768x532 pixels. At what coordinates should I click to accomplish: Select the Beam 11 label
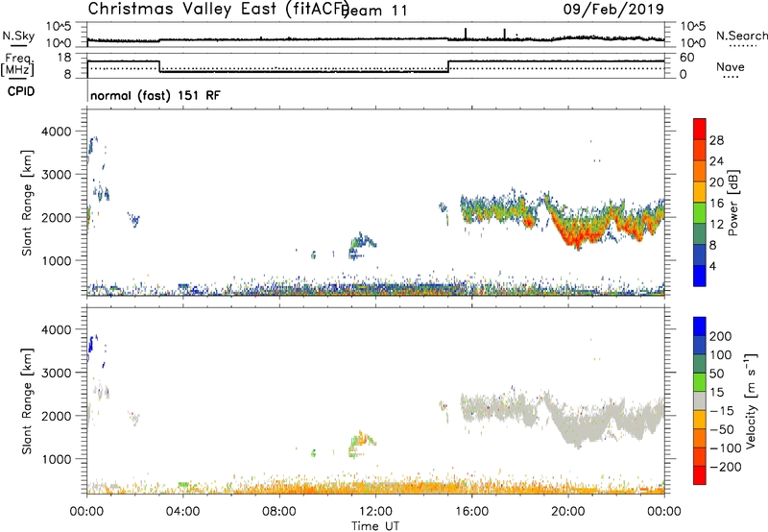pos(374,11)
